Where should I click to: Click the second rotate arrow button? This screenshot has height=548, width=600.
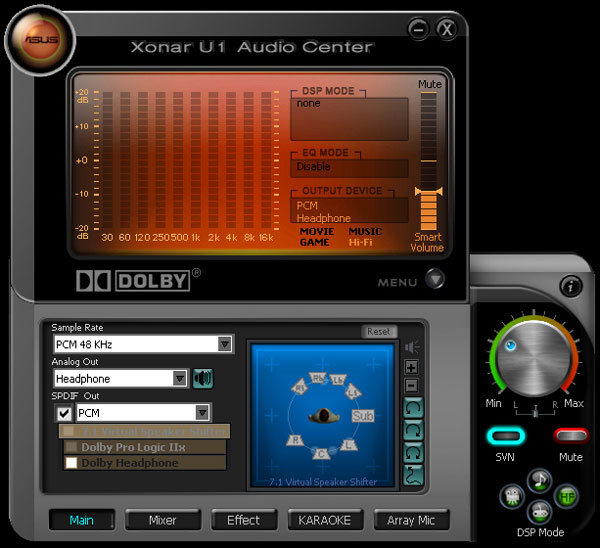pos(413,431)
